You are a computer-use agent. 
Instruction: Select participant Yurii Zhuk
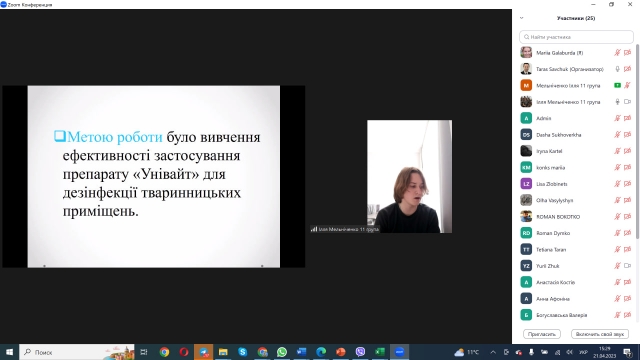point(576,266)
